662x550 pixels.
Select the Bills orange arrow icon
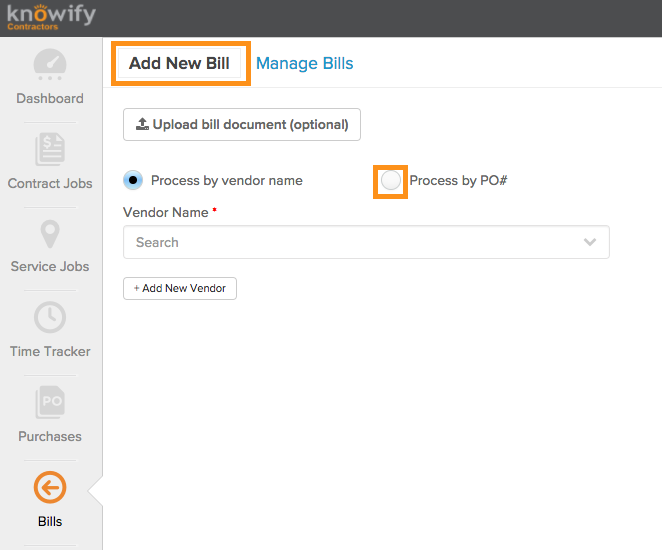pyautogui.click(x=50, y=488)
